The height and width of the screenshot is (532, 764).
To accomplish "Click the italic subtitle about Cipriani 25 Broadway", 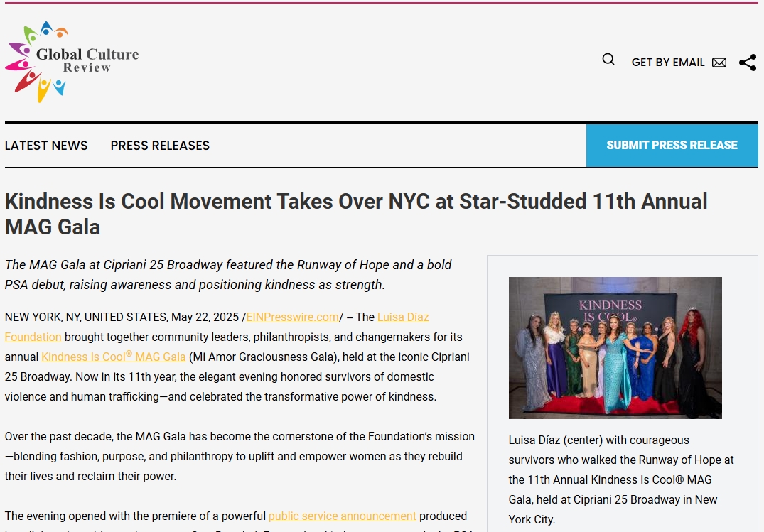I will click(228, 275).
